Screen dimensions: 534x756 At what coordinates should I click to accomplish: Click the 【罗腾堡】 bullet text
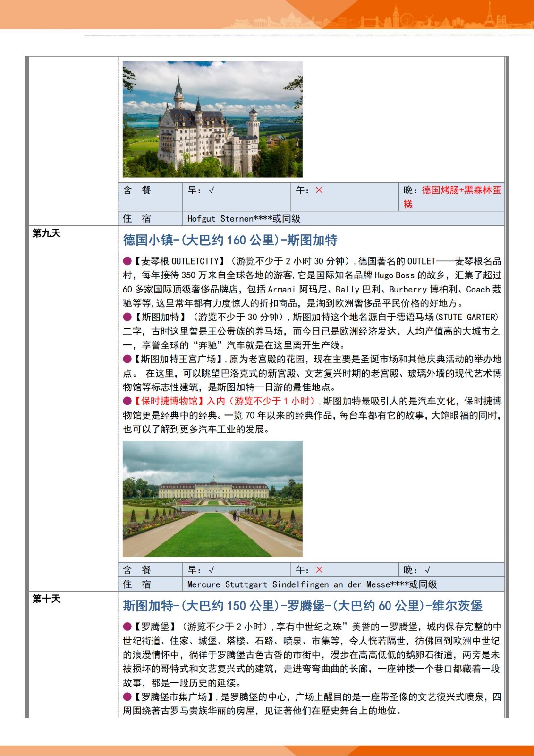pyautogui.click(x=156, y=627)
